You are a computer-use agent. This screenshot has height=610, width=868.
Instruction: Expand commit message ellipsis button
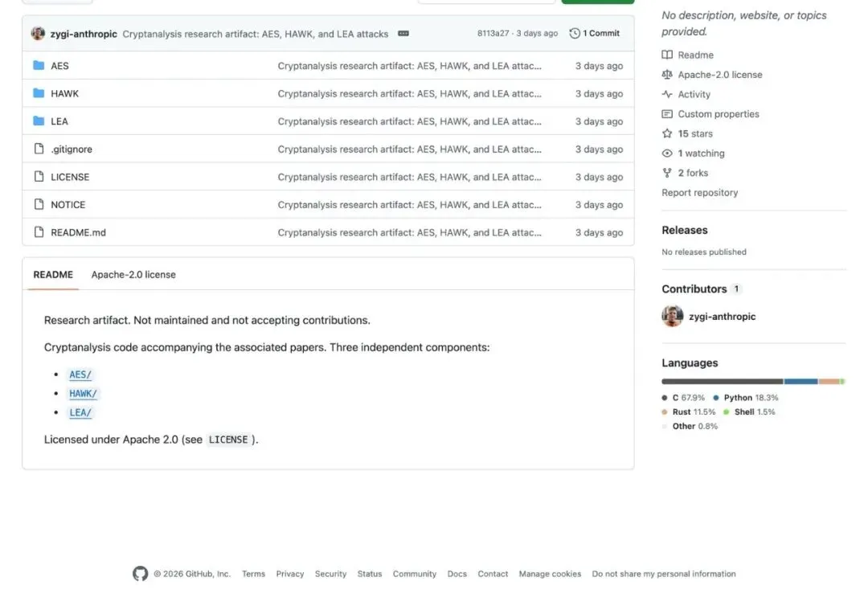click(403, 34)
